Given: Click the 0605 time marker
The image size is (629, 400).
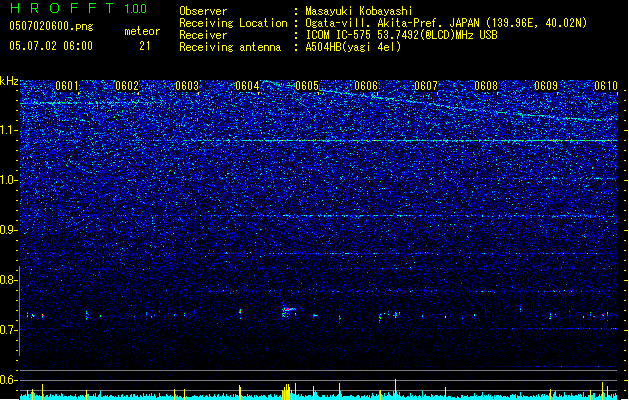Looking at the screenshot, I should click(x=307, y=86).
